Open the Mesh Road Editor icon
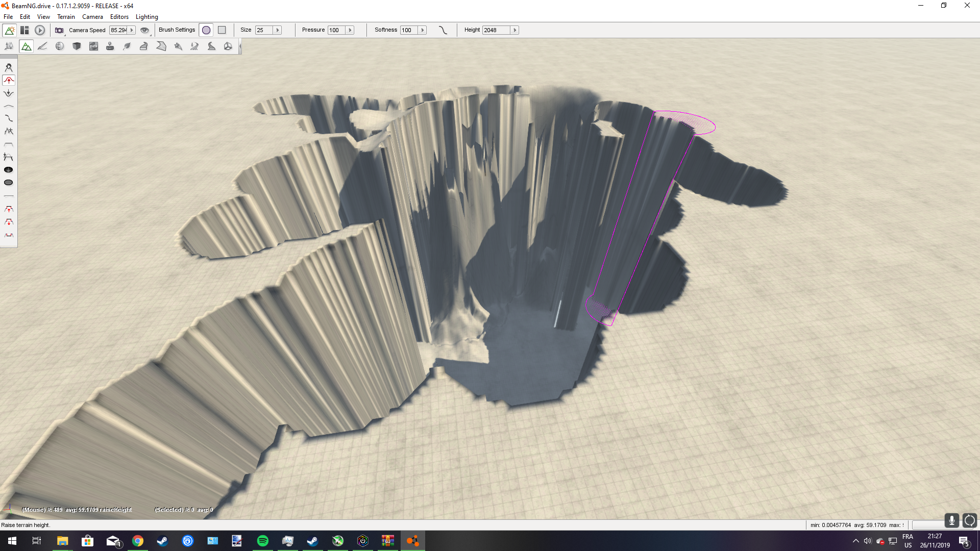The width and height of the screenshot is (980, 551). (144, 46)
